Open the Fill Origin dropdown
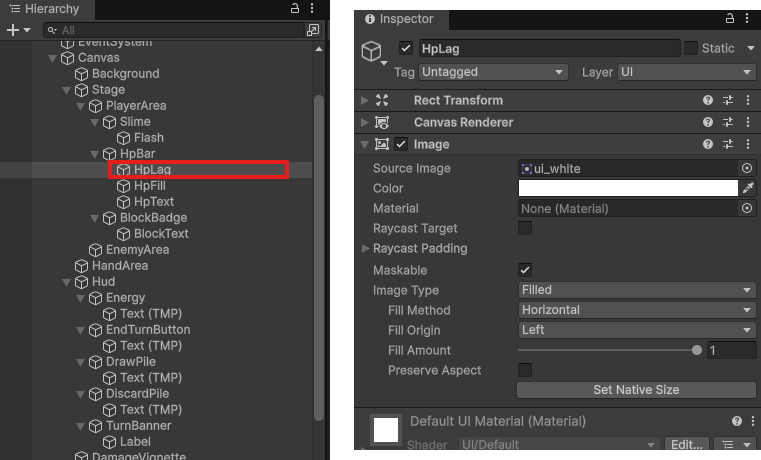The width and height of the screenshot is (761, 460). point(637,330)
